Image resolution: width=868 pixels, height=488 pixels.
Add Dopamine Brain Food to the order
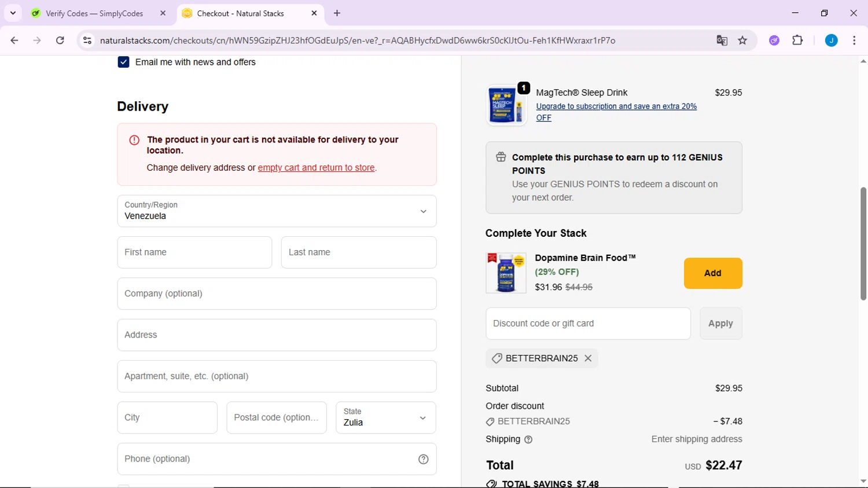[713, 273]
